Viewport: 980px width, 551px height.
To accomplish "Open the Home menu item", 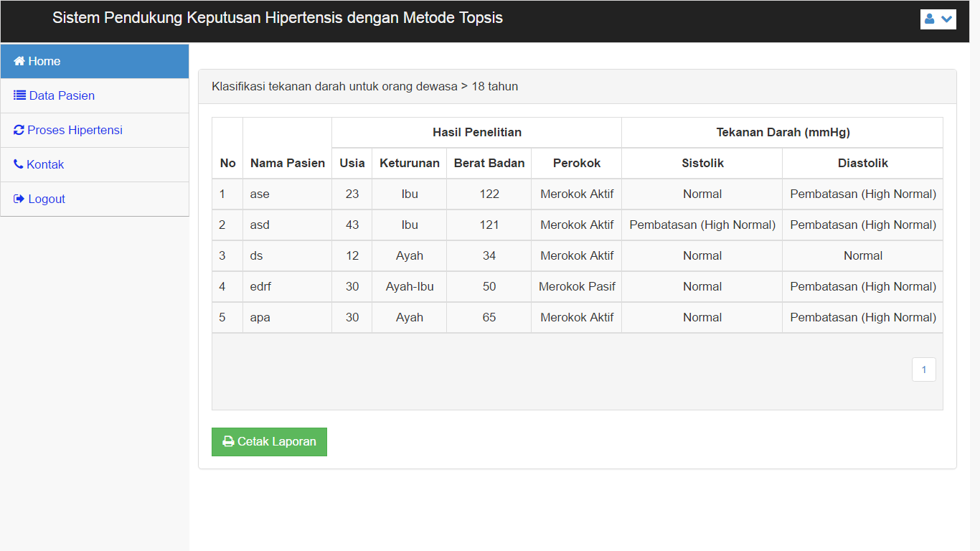I will click(x=95, y=61).
